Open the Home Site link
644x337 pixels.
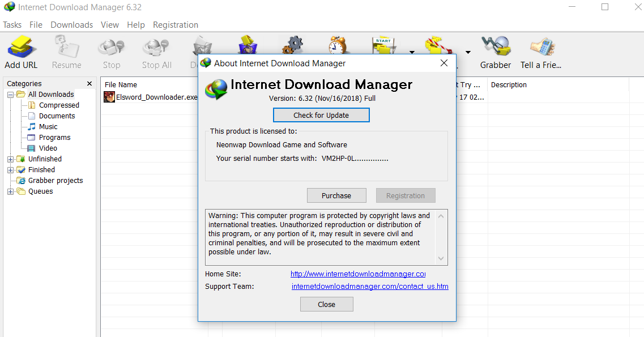pyautogui.click(x=358, y=274)
